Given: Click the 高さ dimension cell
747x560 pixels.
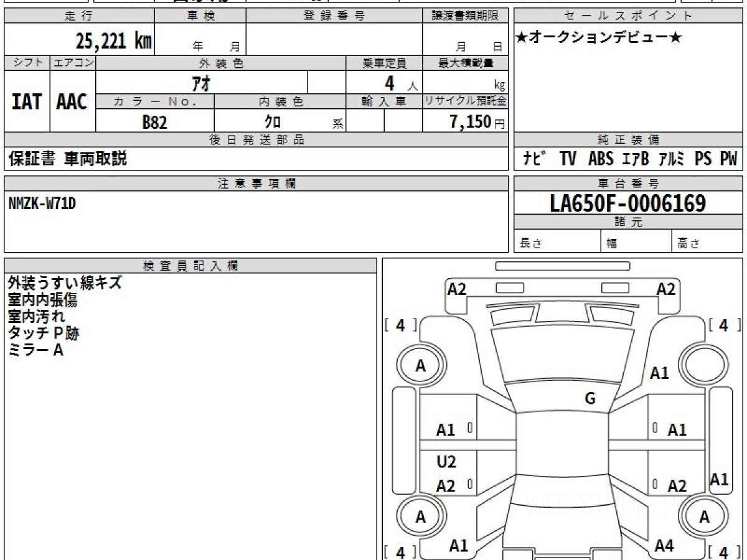Looking at the screenshot, I should pos(708,241).
